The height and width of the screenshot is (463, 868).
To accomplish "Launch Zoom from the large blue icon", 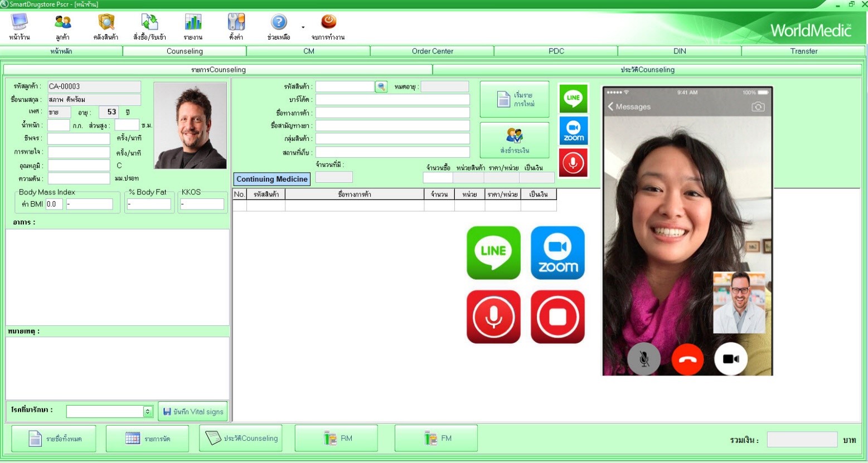I will (557, 252).
